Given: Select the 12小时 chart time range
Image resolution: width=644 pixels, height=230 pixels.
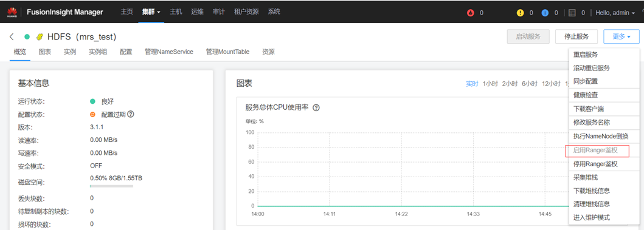Looking at the screenshot, I should click(551, 84).
